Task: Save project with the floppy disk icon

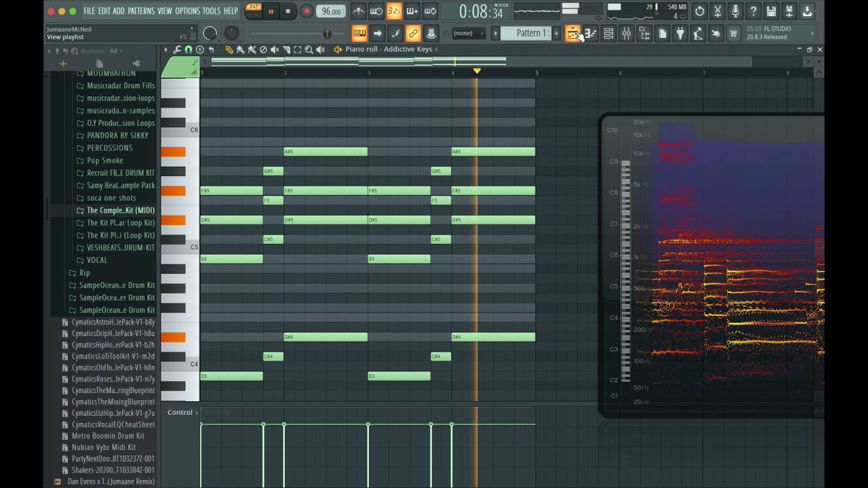Action: 771,12
